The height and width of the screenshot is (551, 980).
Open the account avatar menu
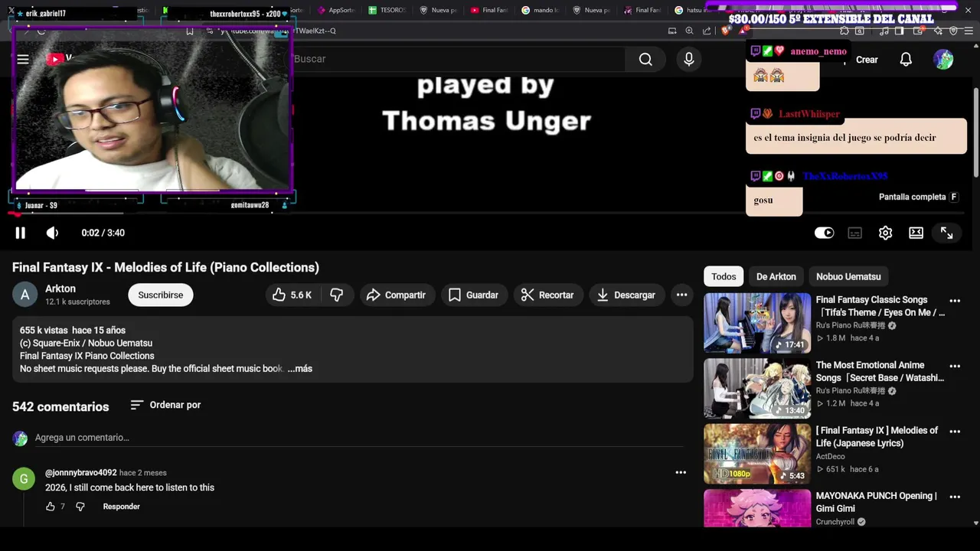[x=943, y=60]
